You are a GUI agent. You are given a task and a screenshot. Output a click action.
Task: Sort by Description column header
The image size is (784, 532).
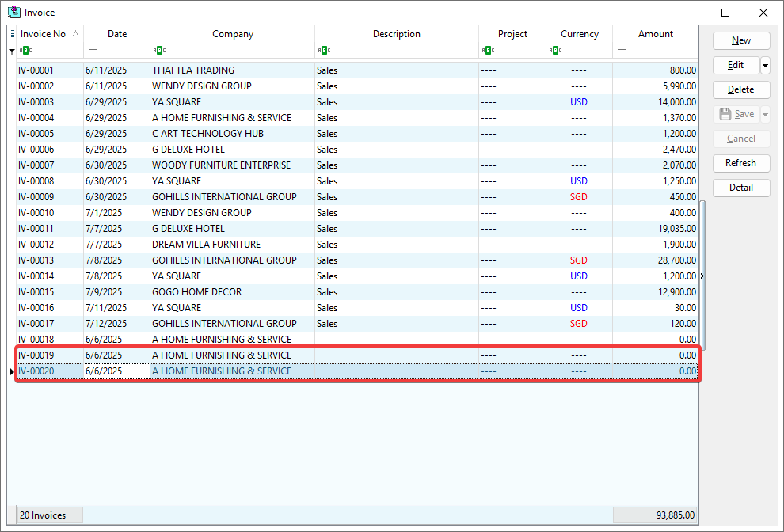pos(397,34)
